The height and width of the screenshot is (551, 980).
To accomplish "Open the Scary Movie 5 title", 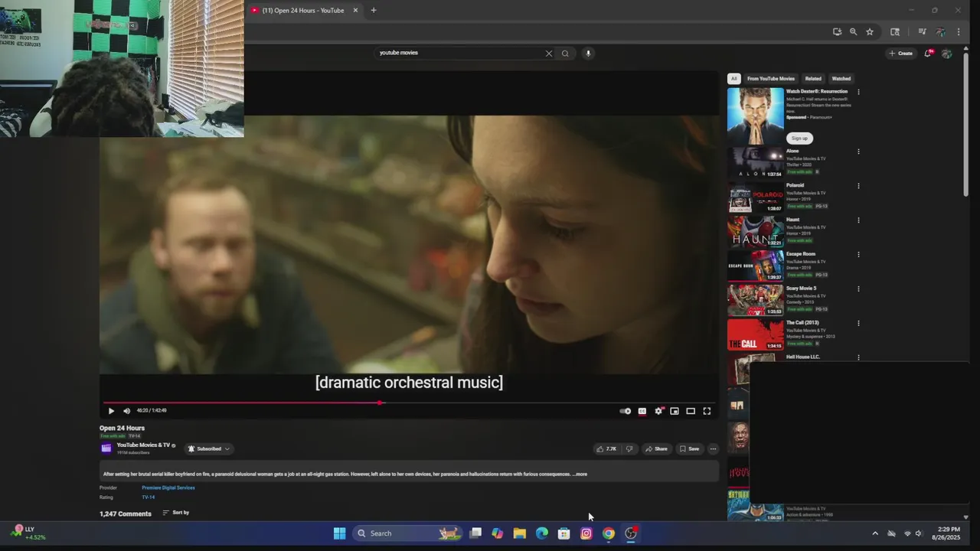I will pos(802,289).
